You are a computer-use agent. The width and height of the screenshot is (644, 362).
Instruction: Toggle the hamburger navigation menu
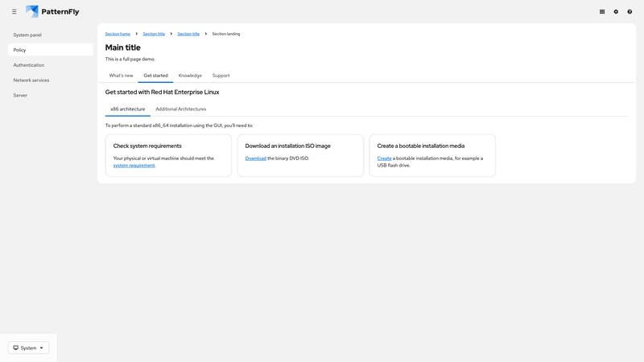pos(14,12)
